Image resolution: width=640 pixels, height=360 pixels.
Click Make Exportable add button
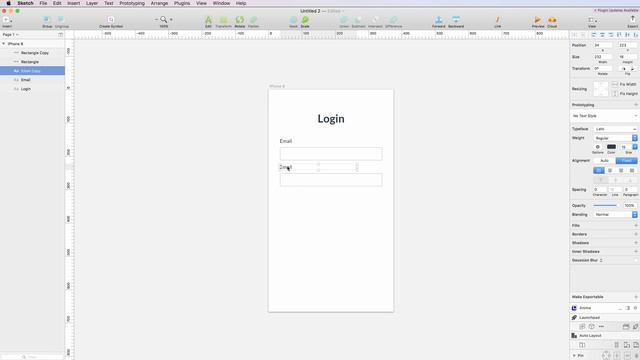636,297
